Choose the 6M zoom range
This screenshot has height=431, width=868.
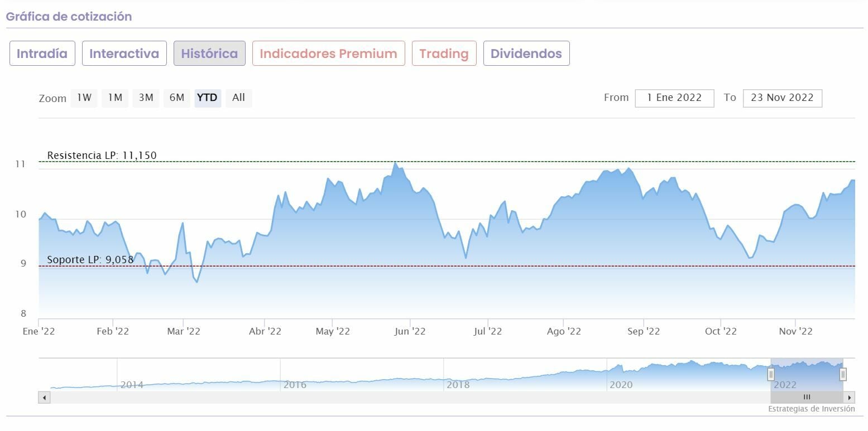[177, 98]
